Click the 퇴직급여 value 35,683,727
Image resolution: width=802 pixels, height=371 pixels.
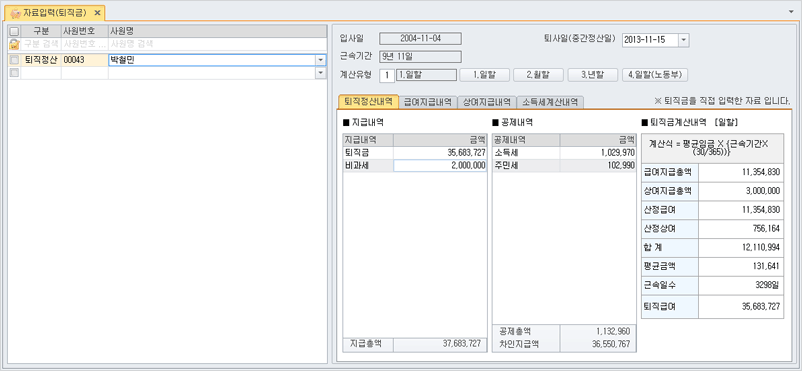(x=741, y=307)
